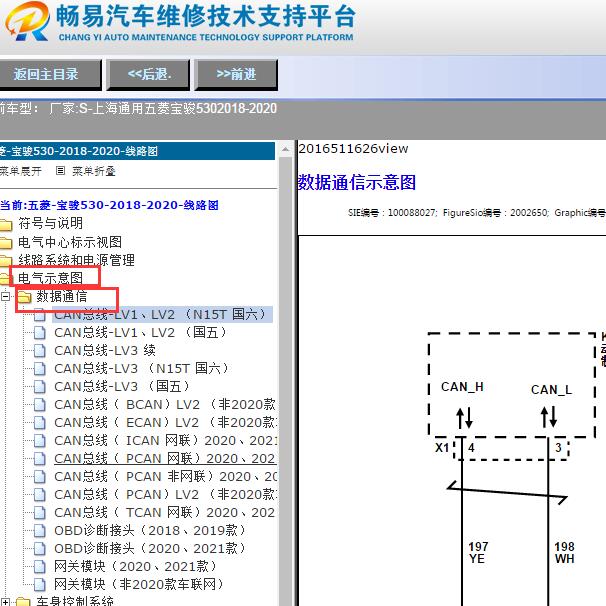Click CAN_H label in diagram
The image size is (606, 606).
pos(462,387)
